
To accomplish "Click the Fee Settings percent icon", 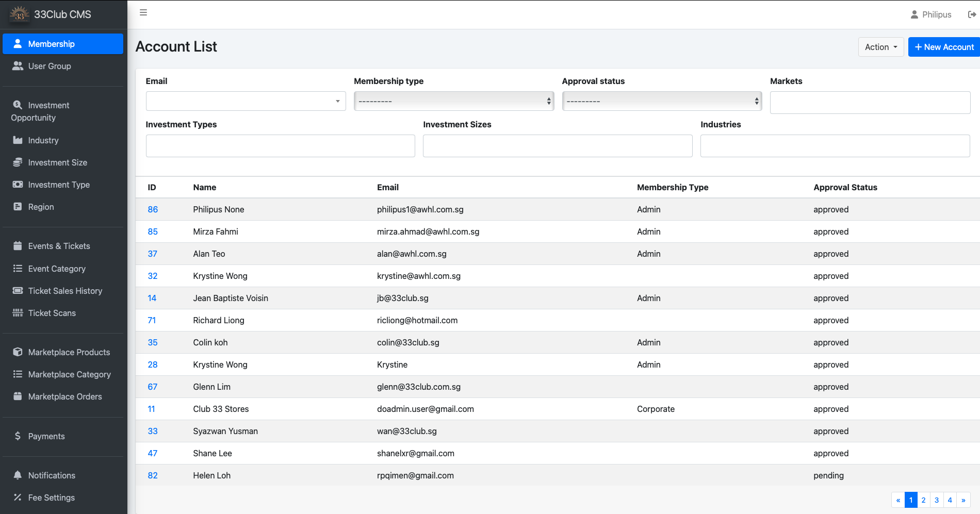I will 18,498.
